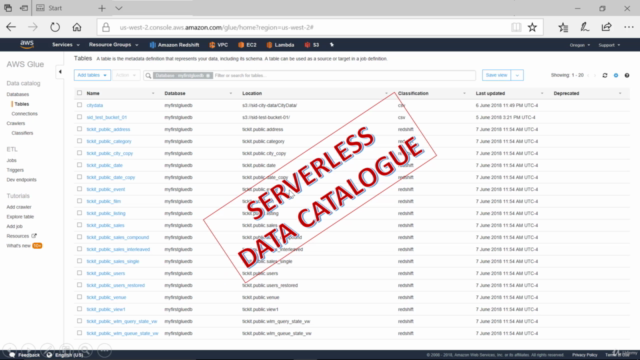Open Privacy Policy footer link

click(584, 355)
